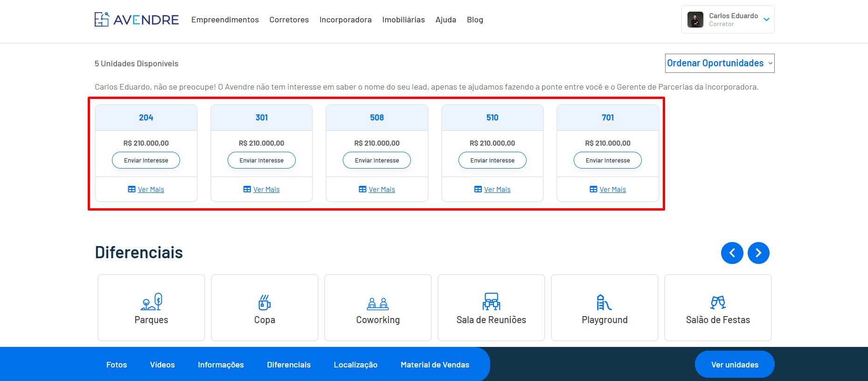Click table icon beside unit 204 Ver Mais

point(132,189)
